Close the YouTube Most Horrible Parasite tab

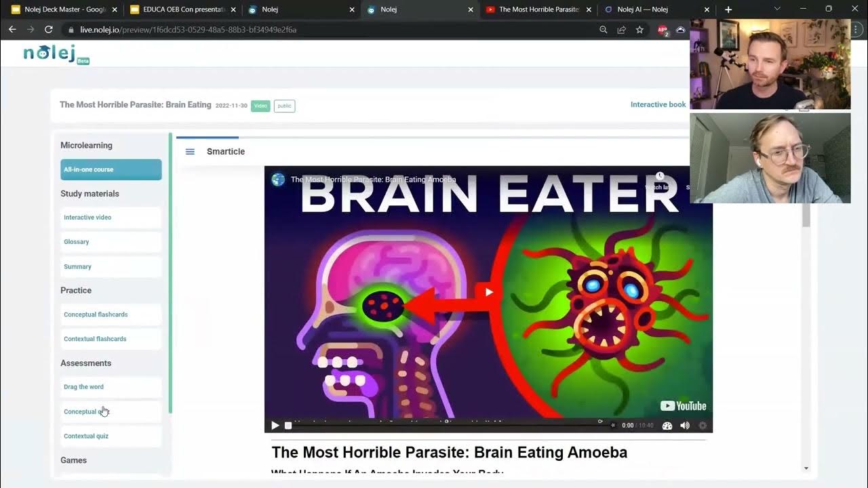(589, 9)
